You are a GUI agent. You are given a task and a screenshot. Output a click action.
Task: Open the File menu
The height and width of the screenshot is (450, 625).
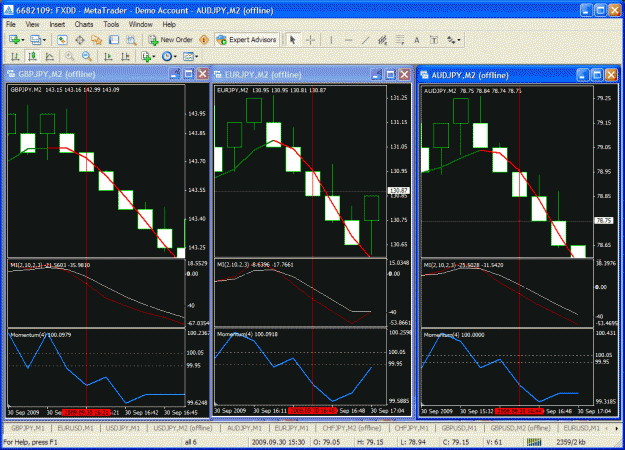click(x=11, y=24)
